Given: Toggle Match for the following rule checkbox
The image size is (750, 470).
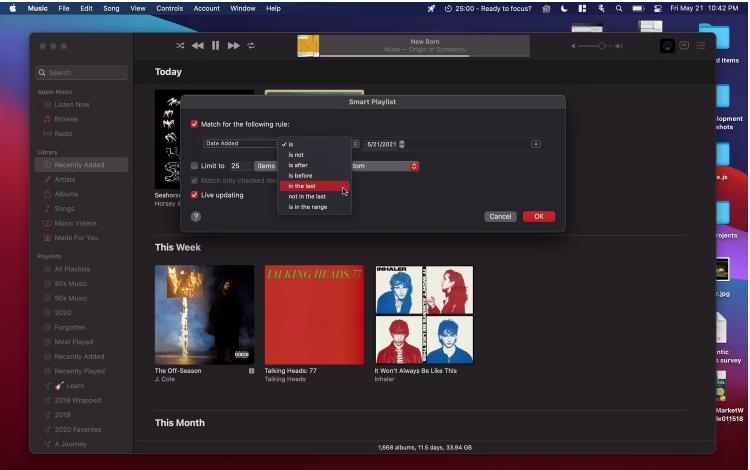Looking at the screenshot, I should click(194, 124).
